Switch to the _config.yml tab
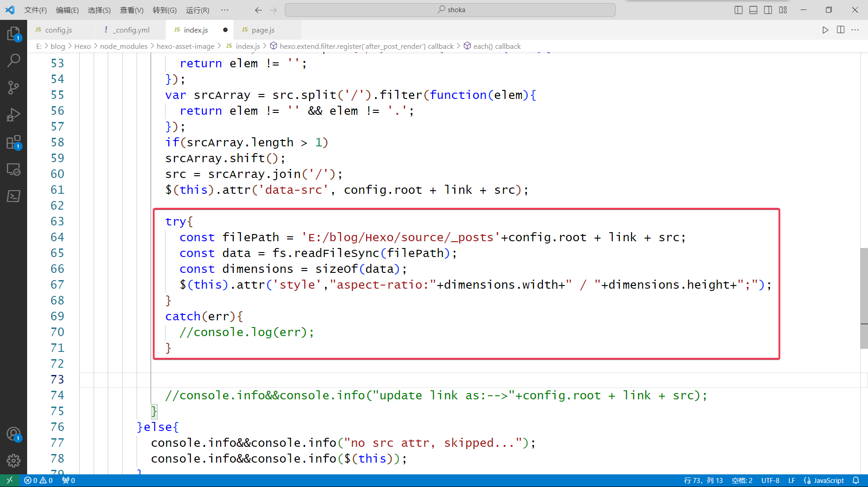The height and width of the screenshot is (487, 868). click(127, 30)
